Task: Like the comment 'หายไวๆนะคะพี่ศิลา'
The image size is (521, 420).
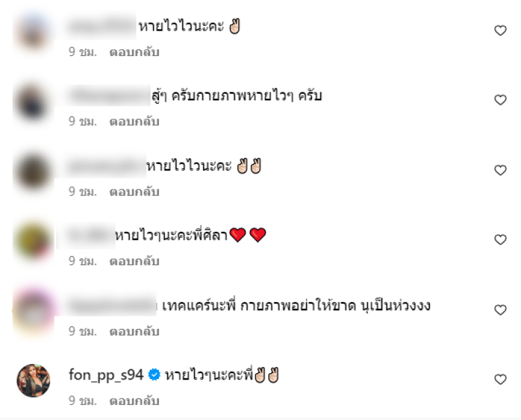Action: [x=500, y=240]
